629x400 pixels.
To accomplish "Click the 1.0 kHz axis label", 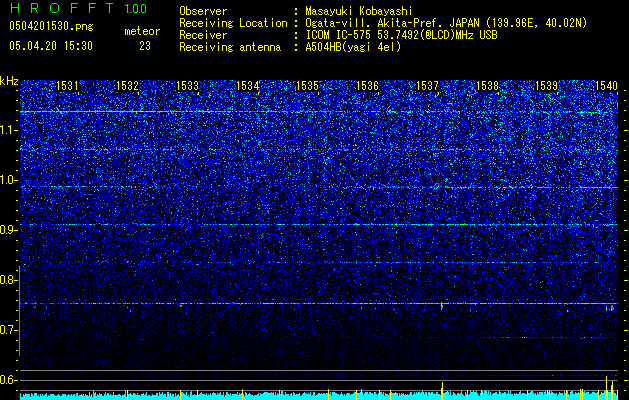I will tap(9, 180).
